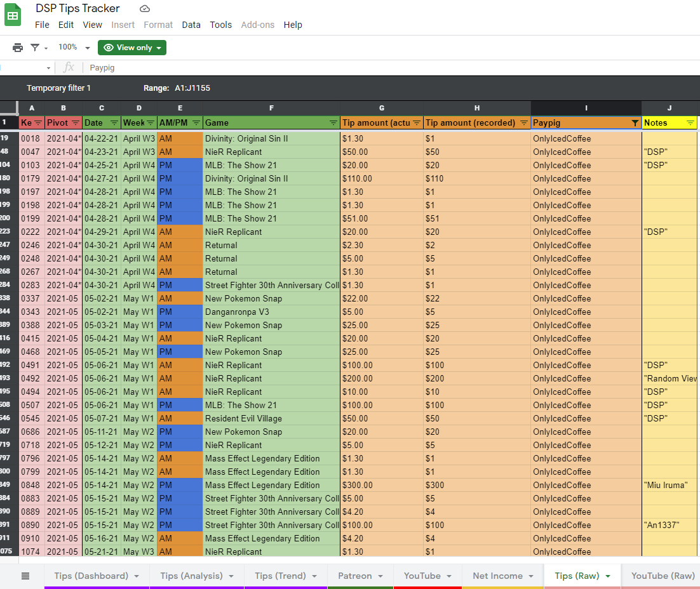Image resolution: width=700 pixels, height=589 pixels.
Task: Select the Danganronpa V3 game cell
Action: [271, 312]
